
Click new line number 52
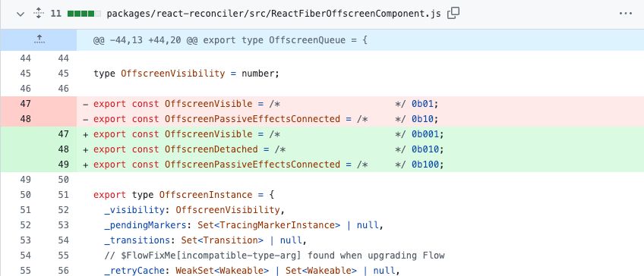(x=63, y=210)
